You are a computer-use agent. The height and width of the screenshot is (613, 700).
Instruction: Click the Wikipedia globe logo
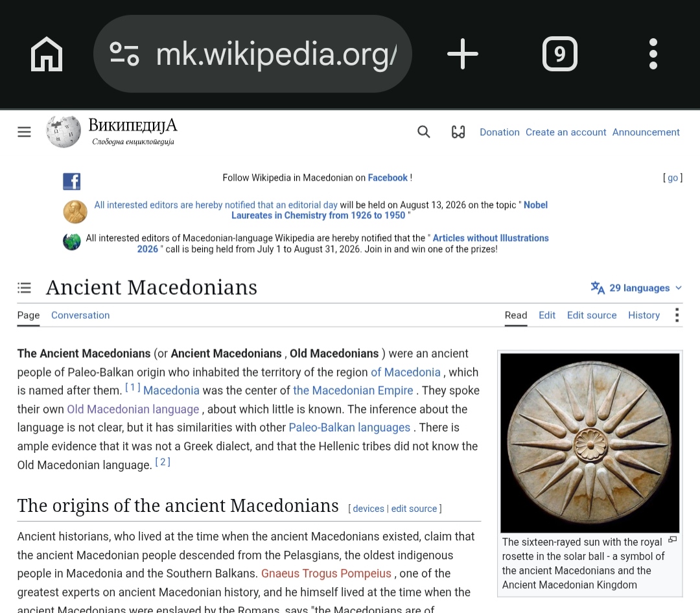pos(64,132)
